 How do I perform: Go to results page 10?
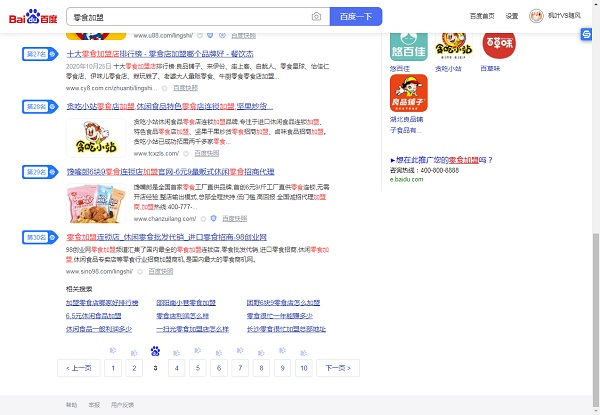304,368
